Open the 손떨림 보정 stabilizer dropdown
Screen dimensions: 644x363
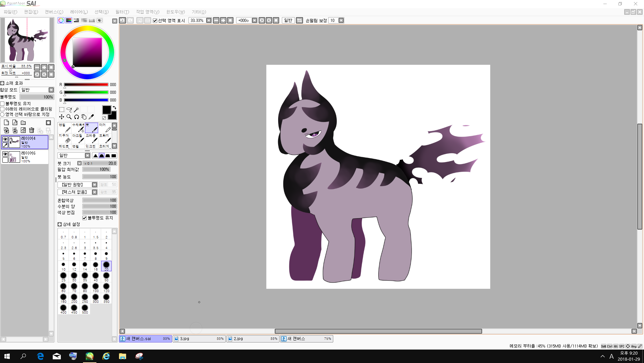341,21
